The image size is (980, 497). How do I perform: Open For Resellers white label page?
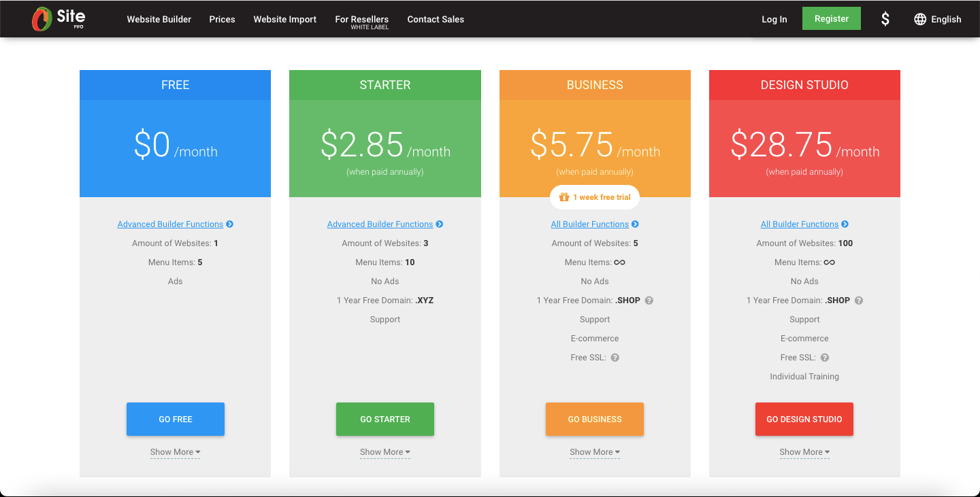[x=362, y=22]
